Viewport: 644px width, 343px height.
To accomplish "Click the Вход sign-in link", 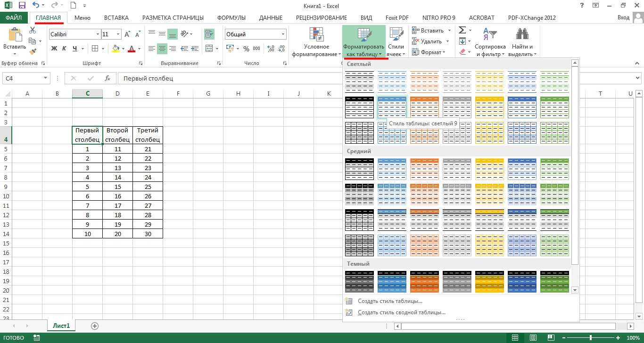I will (623, 18).
